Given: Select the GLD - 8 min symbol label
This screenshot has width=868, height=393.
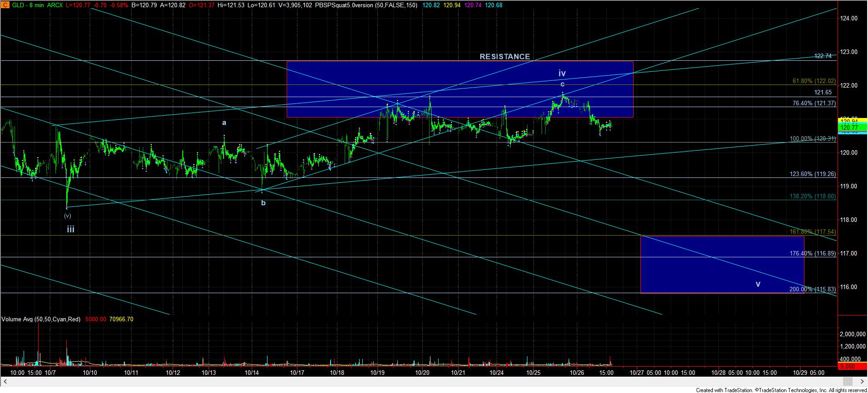Looking at the screenshot, I should coord(28,5).
